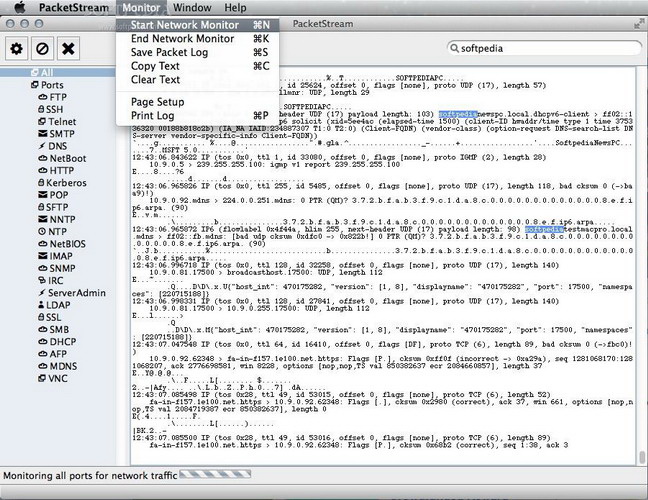Click the X clear toolbar button
The image size is (648, 500).
68,49
